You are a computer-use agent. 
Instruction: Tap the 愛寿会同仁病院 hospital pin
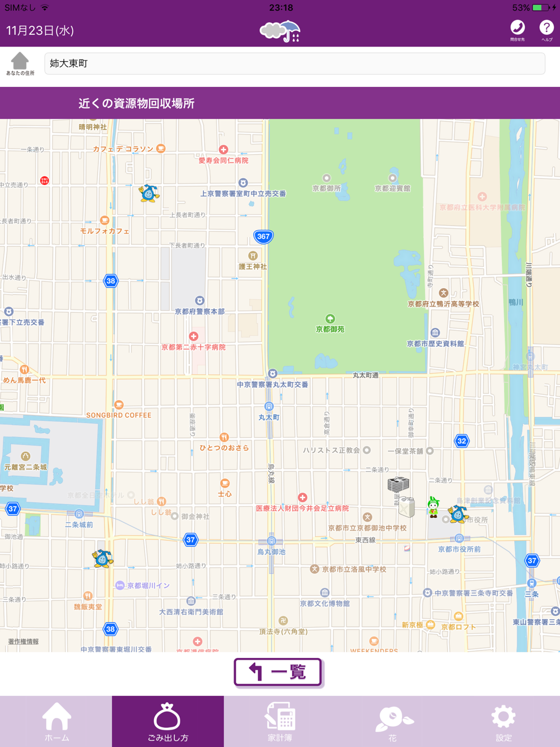(223, 150)
